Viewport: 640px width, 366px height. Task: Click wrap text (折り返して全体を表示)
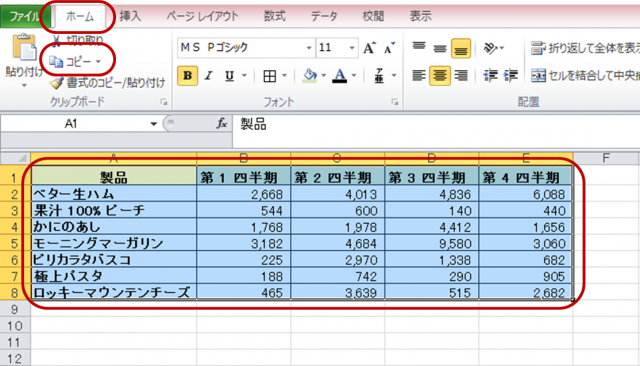585,48
